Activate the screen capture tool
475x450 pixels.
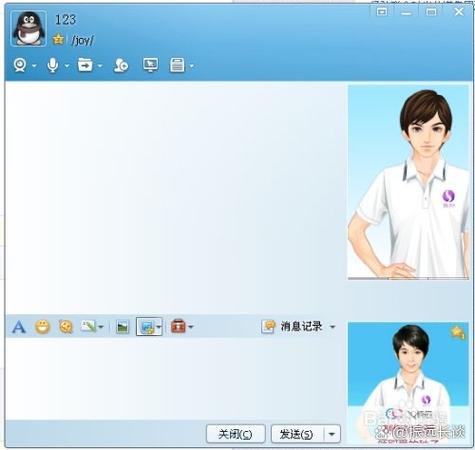pos(146,327)
